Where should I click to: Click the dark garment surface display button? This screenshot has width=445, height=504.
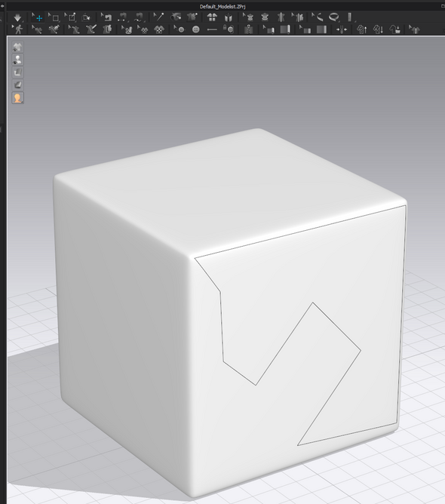(x=17, y=85)
